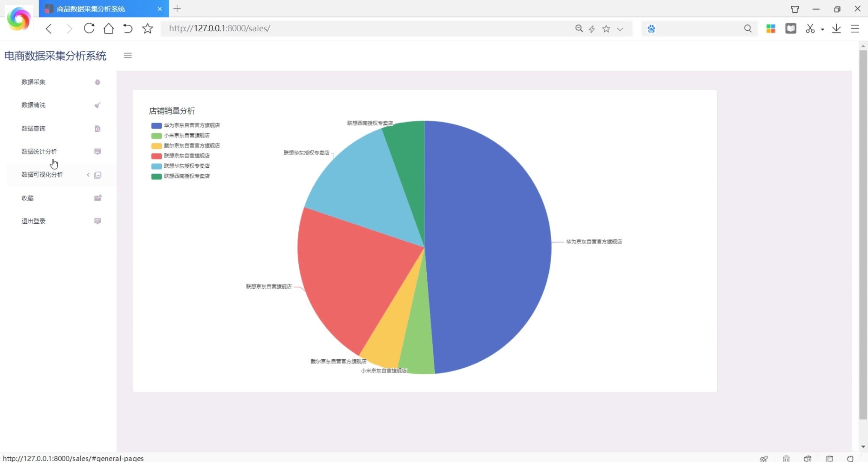The image size is (868, 462).
Task: Click the URL address field
Action: 342,29
